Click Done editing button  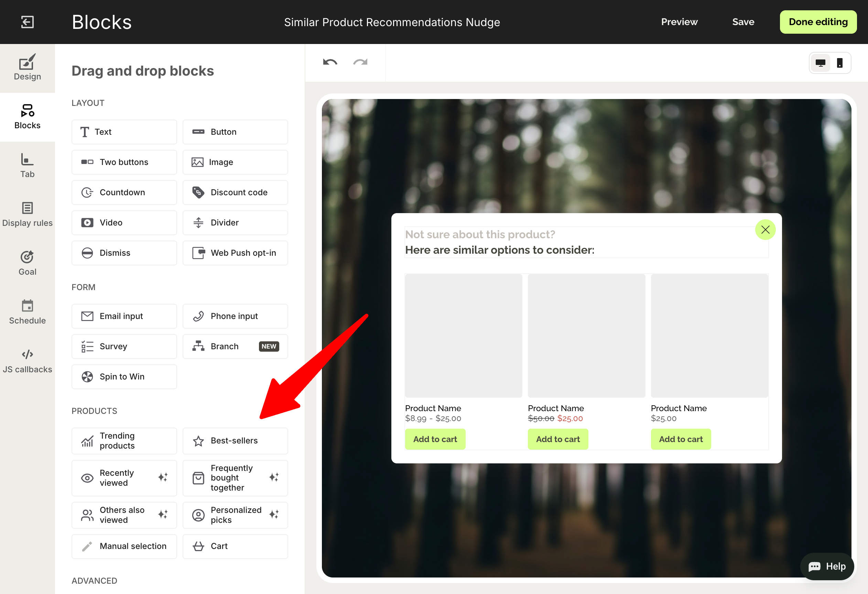pos(817,22)
